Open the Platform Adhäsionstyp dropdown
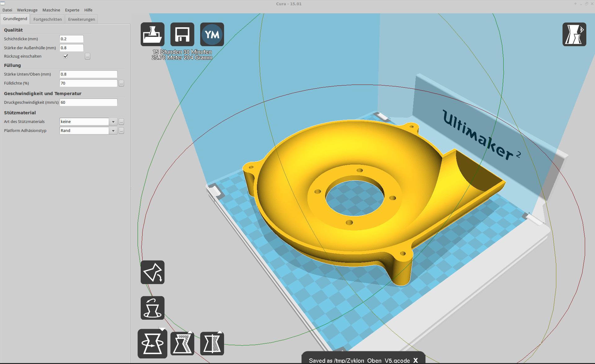595x364 pixels. coord(113,131)
